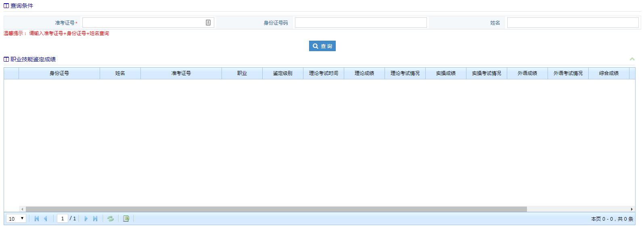This screenshot has width=644, height=234.
Task: Collapse the 职业技能鉴定成绩 panel
Action: 632,59
